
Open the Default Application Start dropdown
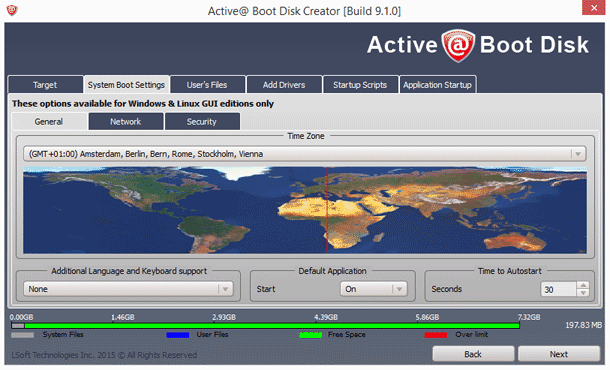point(374,289)
